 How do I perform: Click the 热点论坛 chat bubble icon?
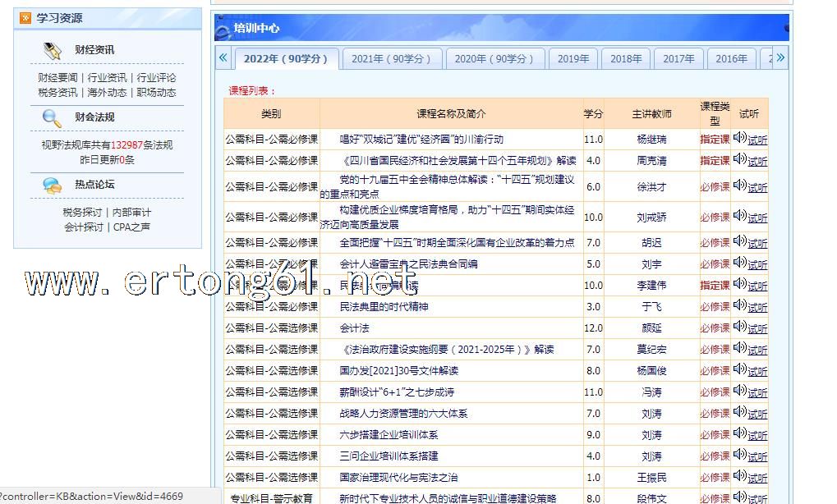53,186
